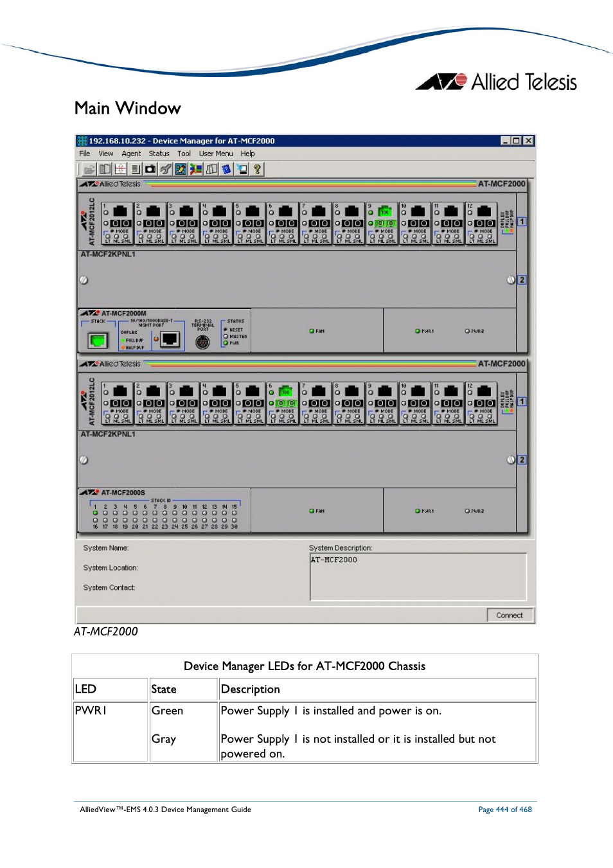The height and width of the screenshot is (868, 613).
Task: Click copper port 12 in the top chassis
Action: point(484,211)
